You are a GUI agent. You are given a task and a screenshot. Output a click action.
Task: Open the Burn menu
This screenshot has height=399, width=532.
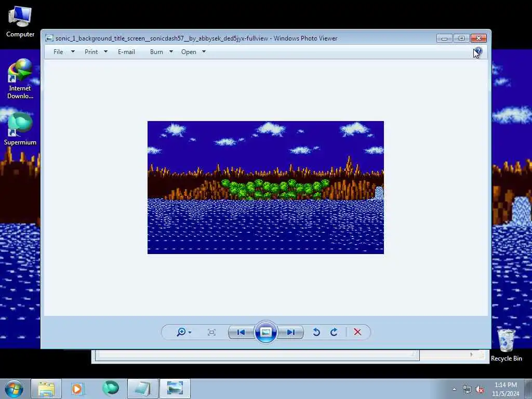tap(156, 52)
